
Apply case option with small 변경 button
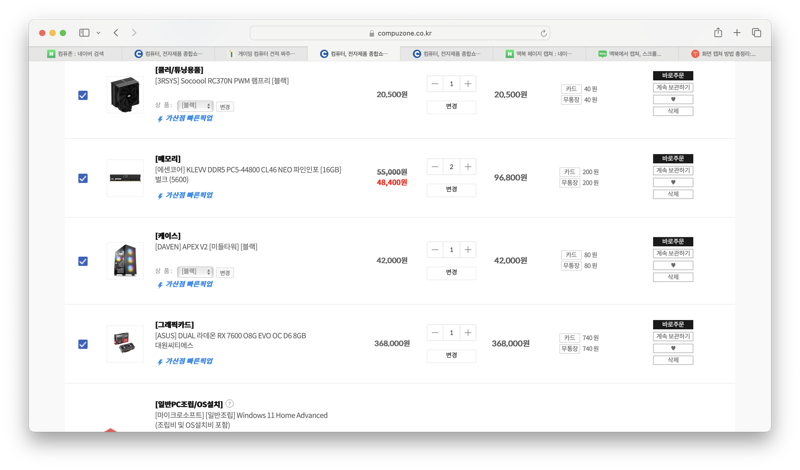(x=225, y=273)
